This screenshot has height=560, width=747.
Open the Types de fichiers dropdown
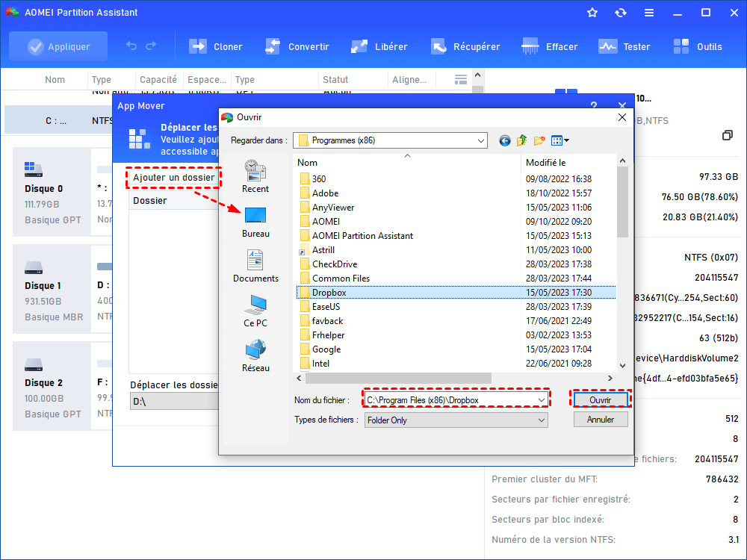[456, 420]
